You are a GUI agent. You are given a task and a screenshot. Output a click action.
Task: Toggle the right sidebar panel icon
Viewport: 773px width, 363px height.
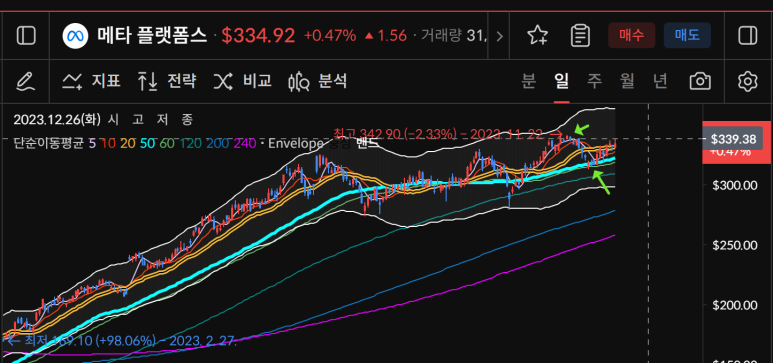(x=748, y=36)
